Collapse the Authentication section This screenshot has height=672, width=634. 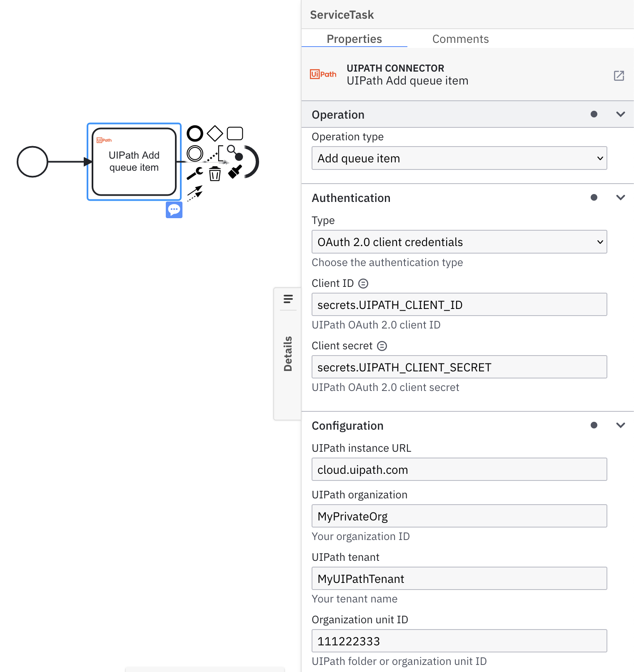[620, 197]
